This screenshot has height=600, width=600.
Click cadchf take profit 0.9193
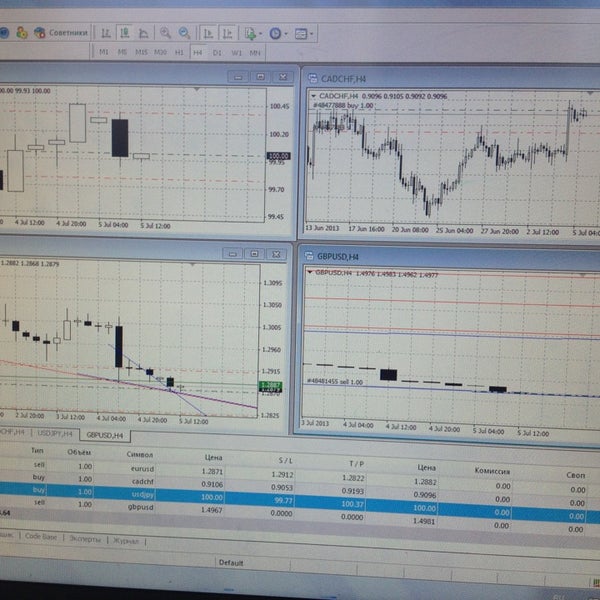click(x=353, y=491)
